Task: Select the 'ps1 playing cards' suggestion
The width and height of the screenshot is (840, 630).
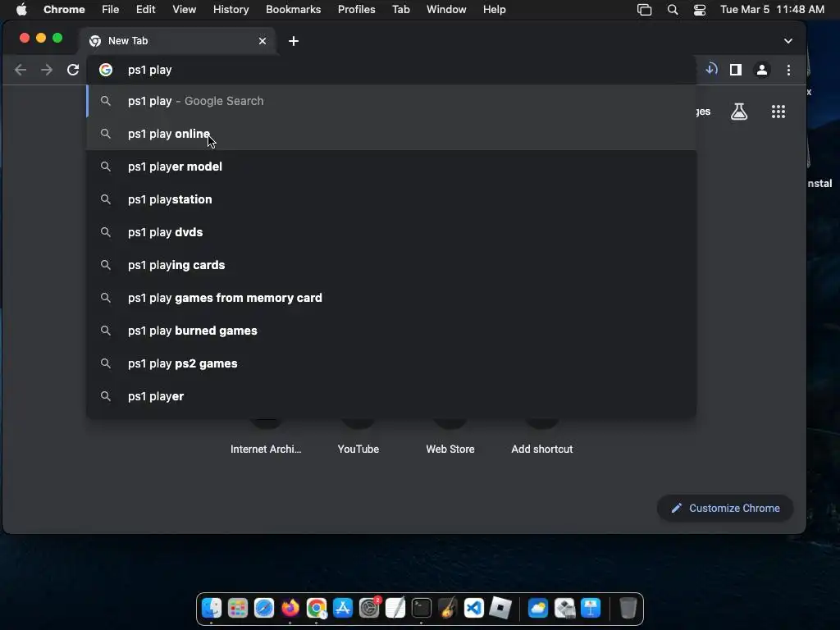Action: 391,265
